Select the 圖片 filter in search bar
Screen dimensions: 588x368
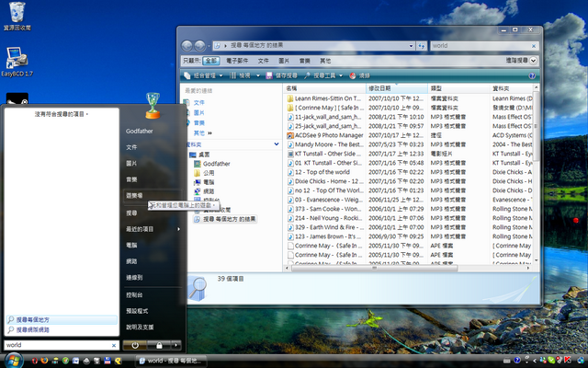(x=284, y=61)
